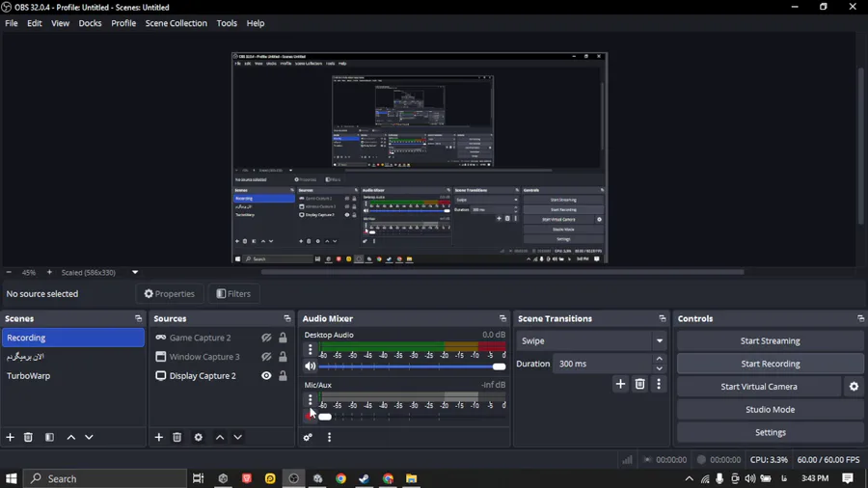Click the Properties button
Screen dimensions: 868x488
[170, 294]
